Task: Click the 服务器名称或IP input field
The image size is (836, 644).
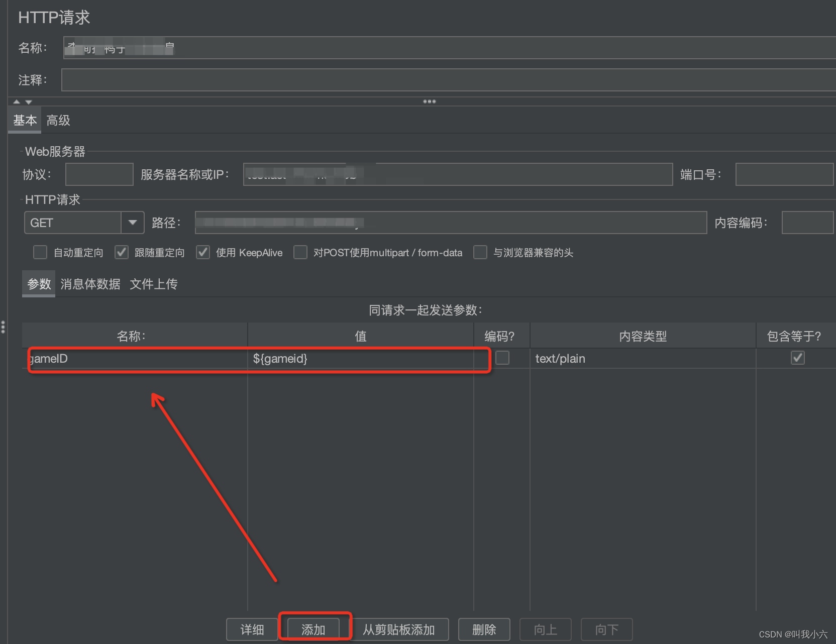Action: [x=458, y=174]
